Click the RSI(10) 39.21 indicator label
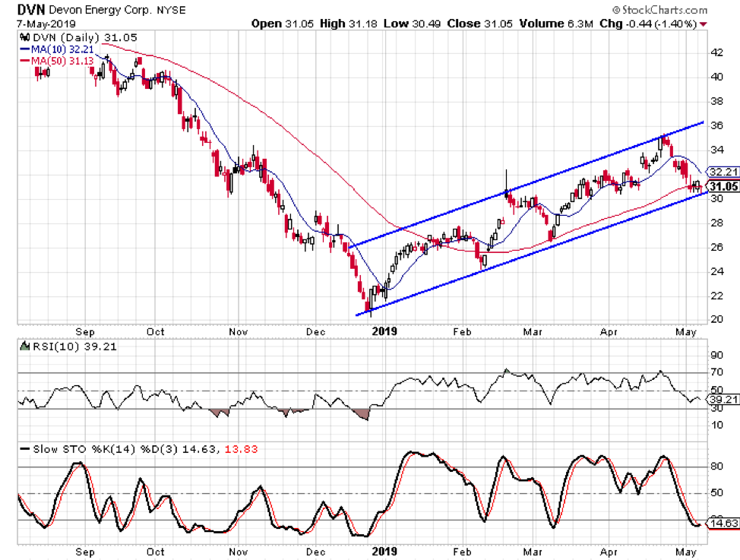Screen dimensions: 740x560 (x=74, y=346)
